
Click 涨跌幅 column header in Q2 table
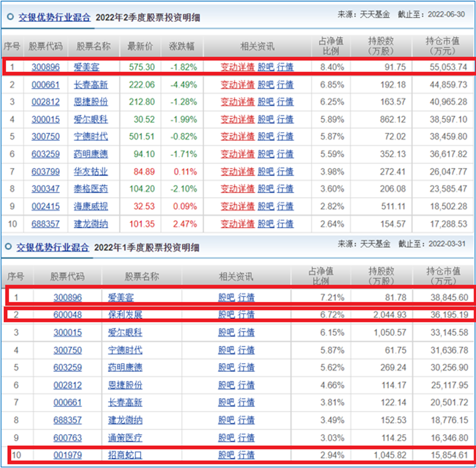[x=182, y=46]
